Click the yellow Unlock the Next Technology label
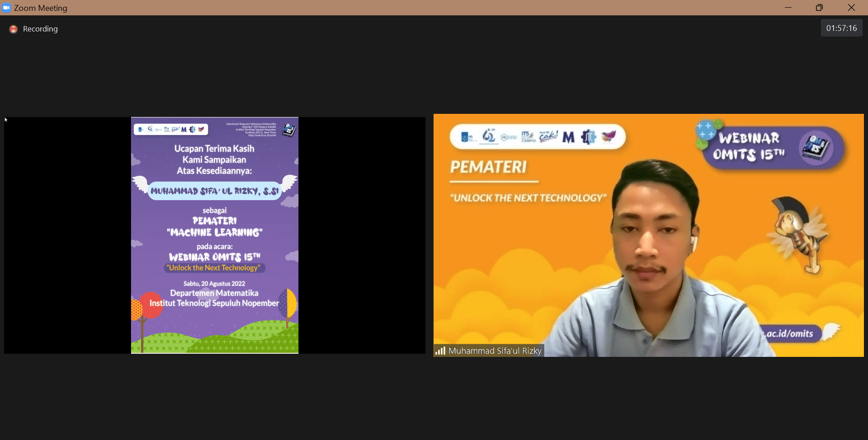The image size is (868, 440). click(x=214, y=268)
